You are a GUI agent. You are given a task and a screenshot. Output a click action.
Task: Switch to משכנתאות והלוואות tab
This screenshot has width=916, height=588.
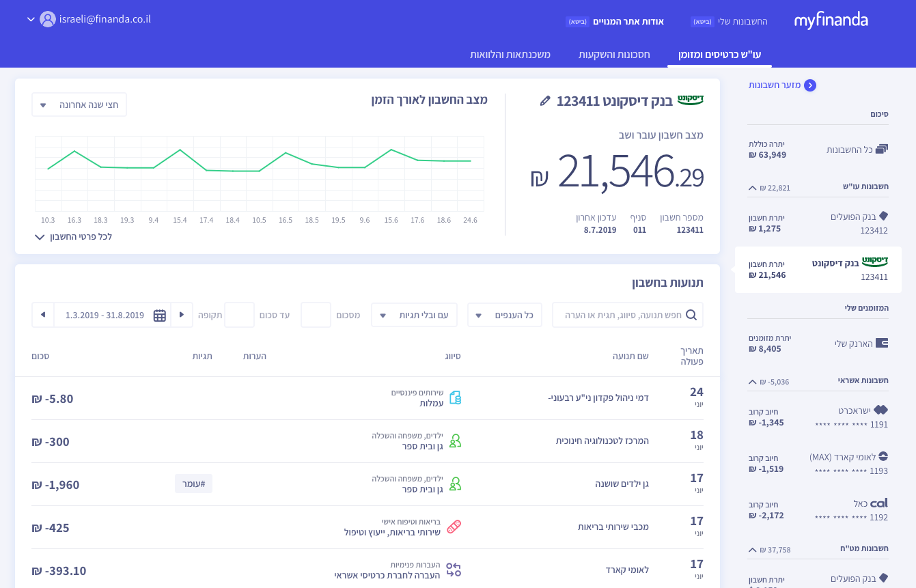[x=510, y=54]
